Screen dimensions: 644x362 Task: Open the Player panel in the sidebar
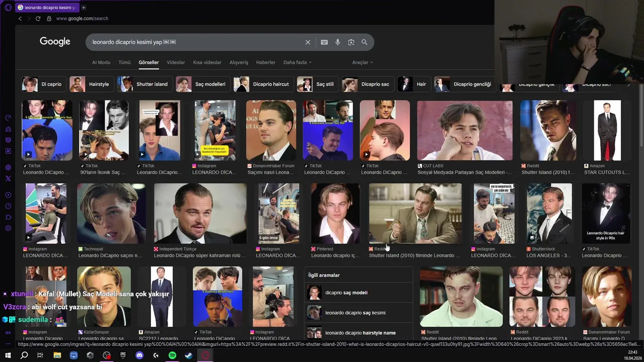[8, 195]
